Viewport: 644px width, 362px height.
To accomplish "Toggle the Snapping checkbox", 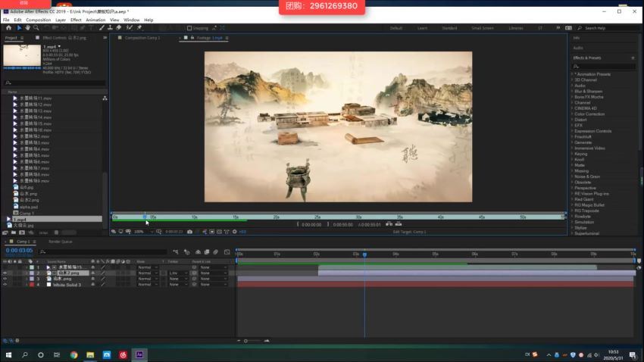I will click(189, 28).
